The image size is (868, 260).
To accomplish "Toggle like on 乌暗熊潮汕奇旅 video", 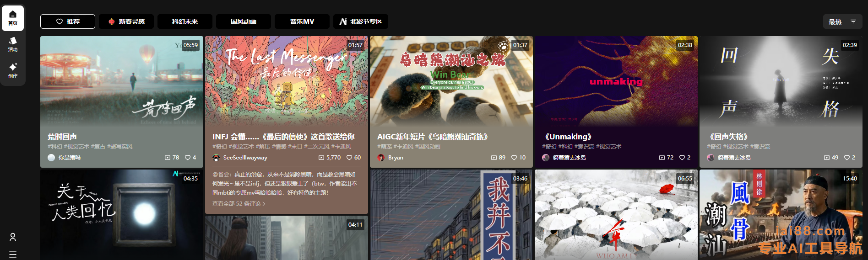I will tap(514, 158).
